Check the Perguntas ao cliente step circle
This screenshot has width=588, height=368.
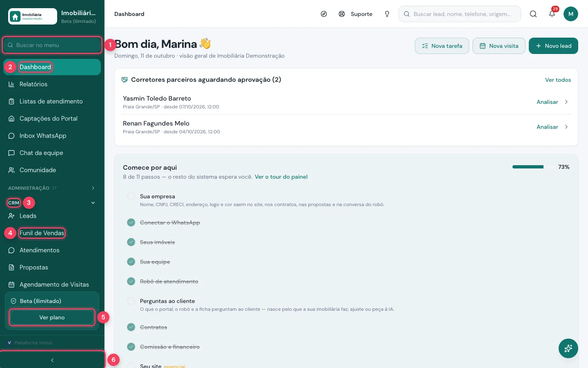(131, 301)
